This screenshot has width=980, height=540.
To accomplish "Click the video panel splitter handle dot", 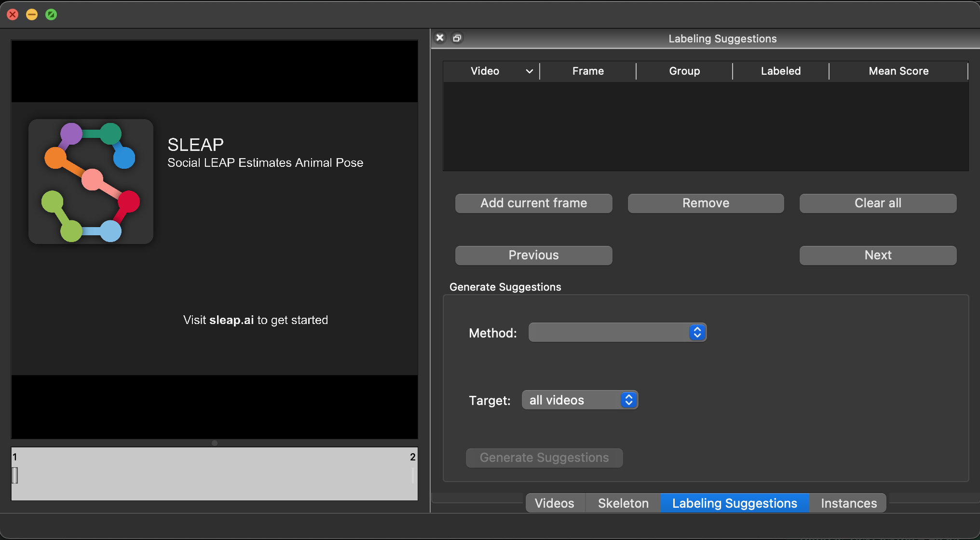I will [x=215, y=443].
